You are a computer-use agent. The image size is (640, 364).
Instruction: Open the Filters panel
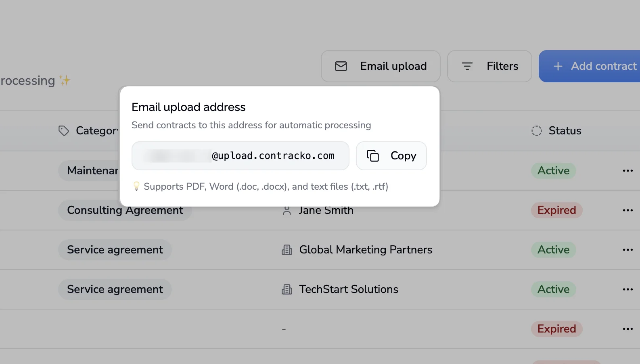489,66
